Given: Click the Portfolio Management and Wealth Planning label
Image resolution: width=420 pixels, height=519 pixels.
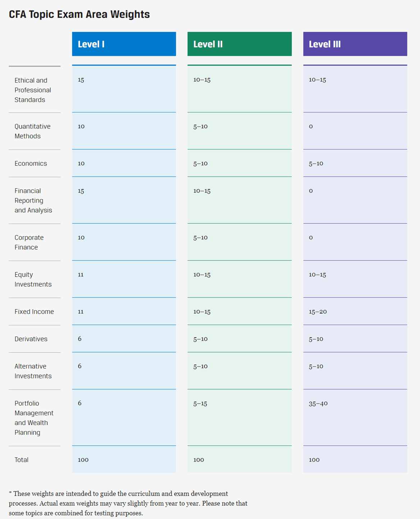Looking at the screenshot, I should [34, 418].
